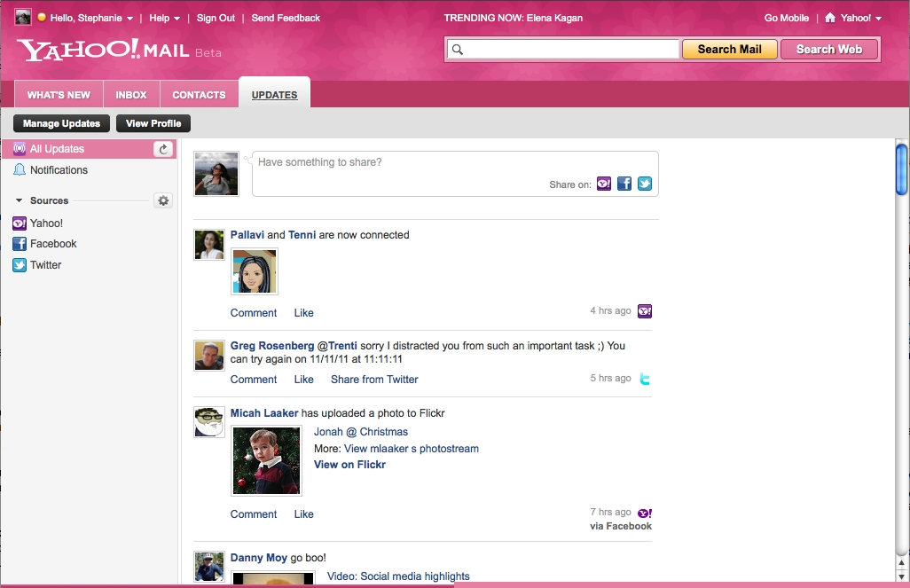The width and height of the screenshot is (910, 588).
Task: Click the yellow status dot by Hello
Action: [42, 17]
